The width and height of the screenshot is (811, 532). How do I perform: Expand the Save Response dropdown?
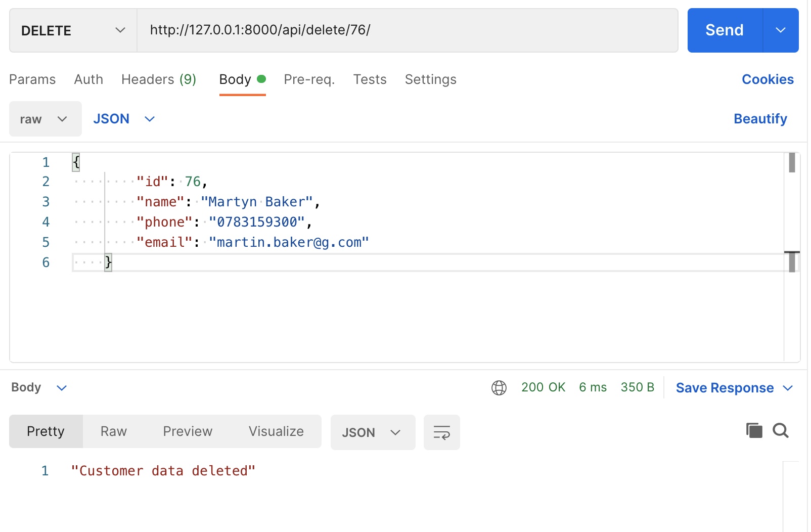734,387
